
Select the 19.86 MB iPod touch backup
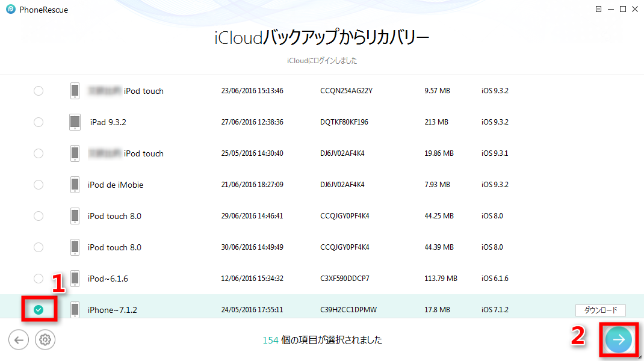38,153
